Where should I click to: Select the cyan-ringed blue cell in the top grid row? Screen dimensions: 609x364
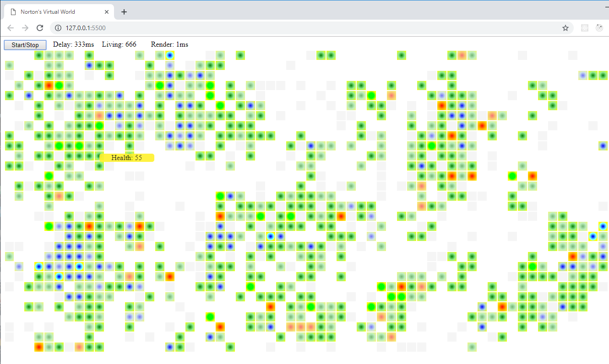tap(170, 55)
